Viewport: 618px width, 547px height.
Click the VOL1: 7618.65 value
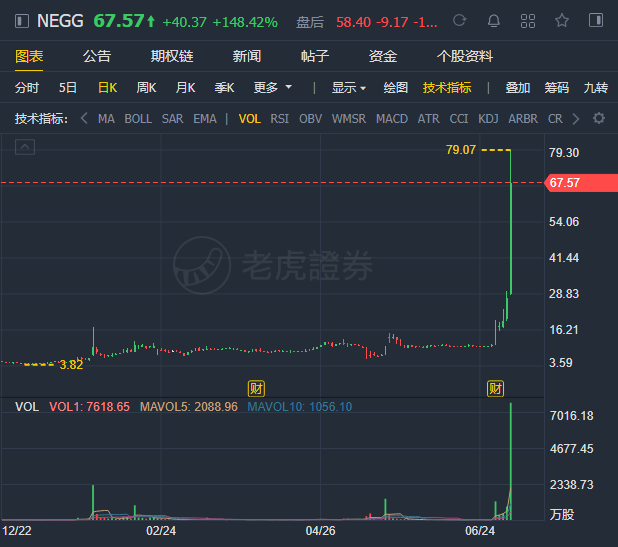pyautogui.click(x=89, y=407)
